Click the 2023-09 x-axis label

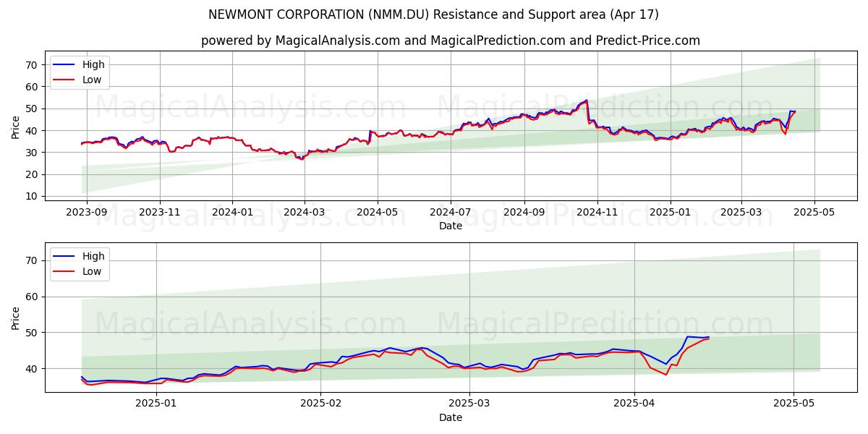pos(87,213)
